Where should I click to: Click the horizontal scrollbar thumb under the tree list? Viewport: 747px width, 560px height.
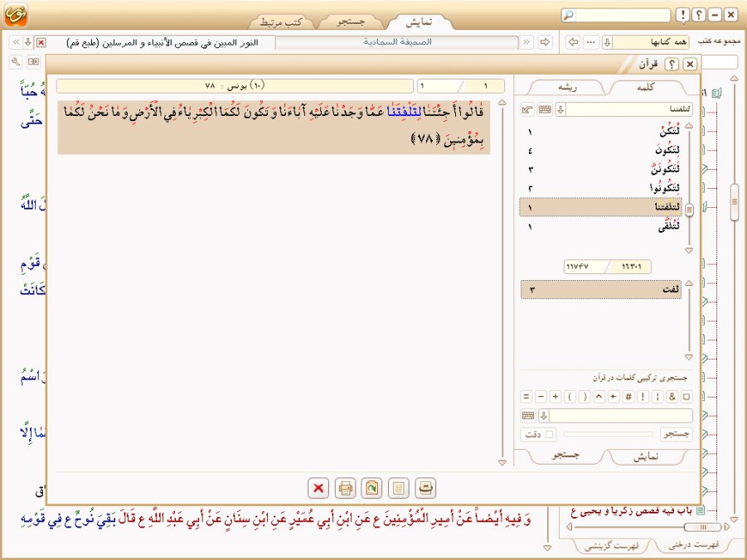click(702, 527)
